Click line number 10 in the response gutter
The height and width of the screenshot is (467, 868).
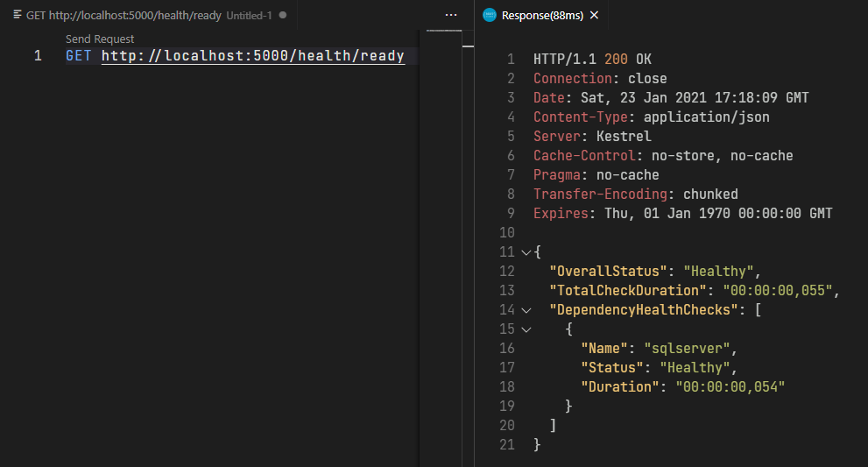(x=507, y=233)
